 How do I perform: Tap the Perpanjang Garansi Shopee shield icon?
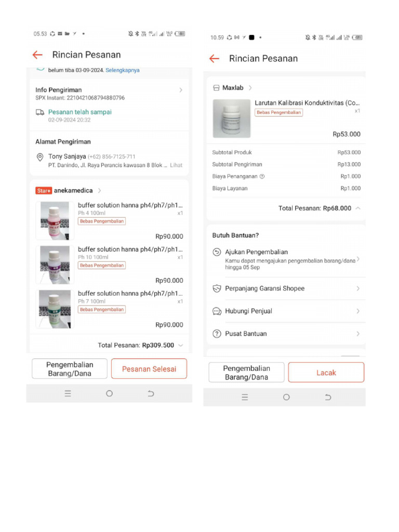point(217,288)
